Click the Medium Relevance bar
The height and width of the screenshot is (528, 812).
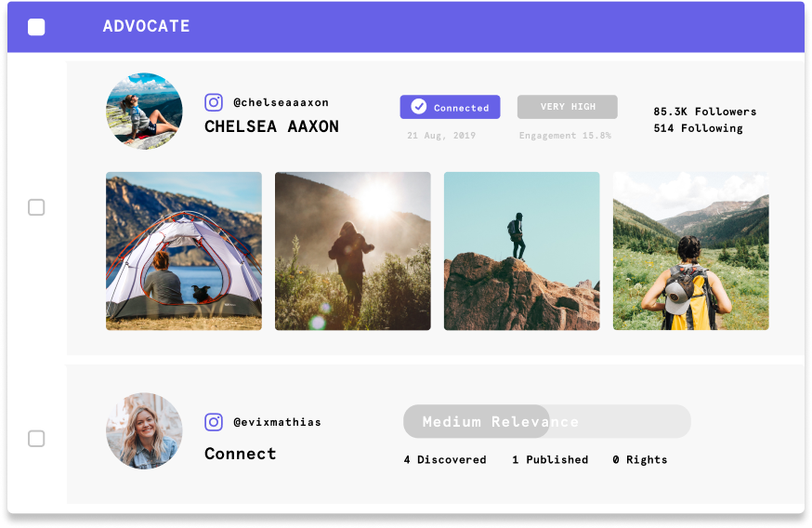547,421
